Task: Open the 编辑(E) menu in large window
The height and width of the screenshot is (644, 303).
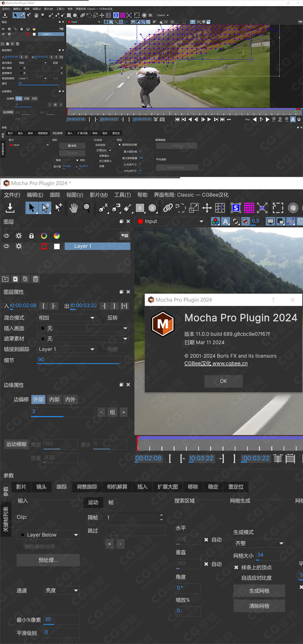Action: [x=35, y=195]
